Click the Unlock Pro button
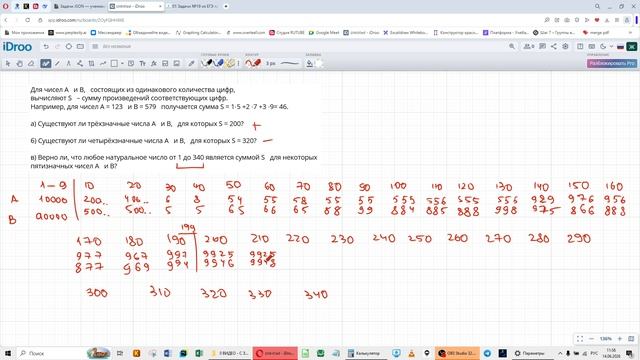The height and width of the screenshot is (360, 640). (611, 63)
